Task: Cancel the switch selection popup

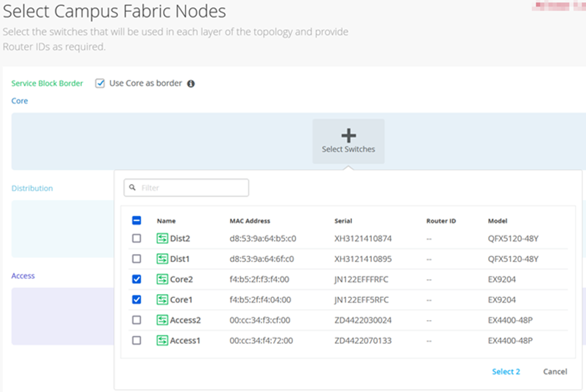Action: coord(555,371)
